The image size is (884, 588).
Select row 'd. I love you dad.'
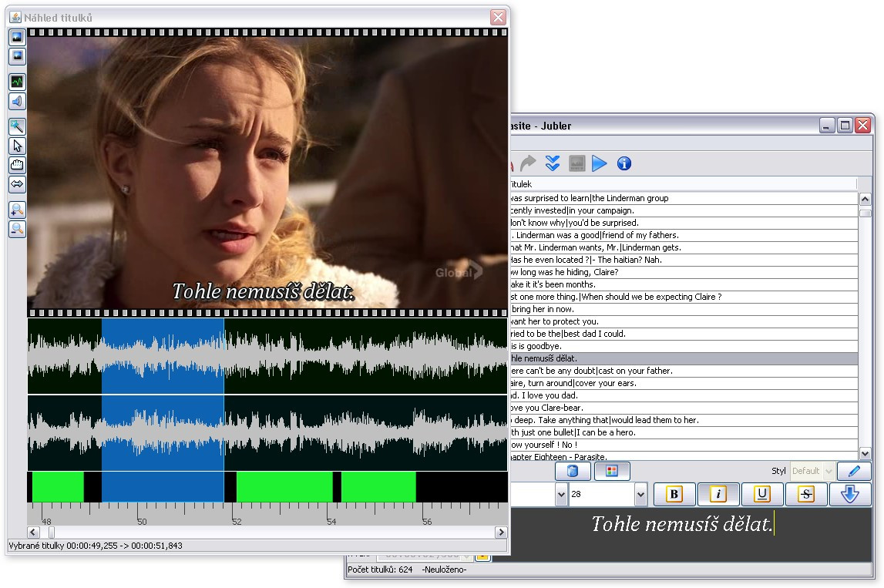684,396
